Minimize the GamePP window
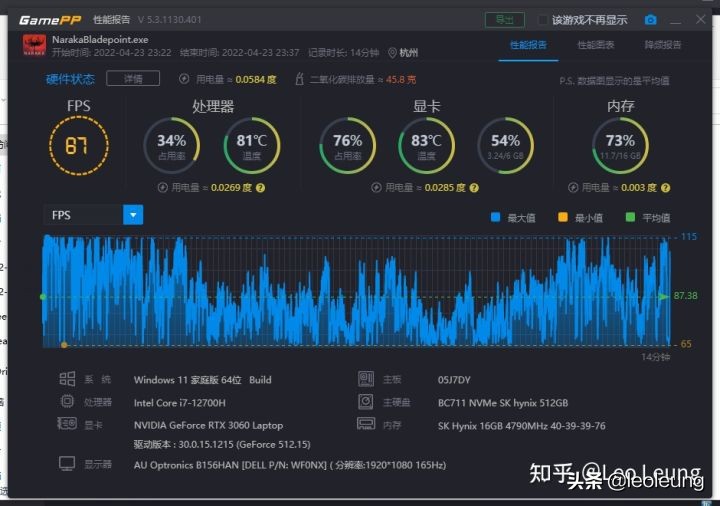The height and width of the screenshot is (506, 720). pos(675,21)
